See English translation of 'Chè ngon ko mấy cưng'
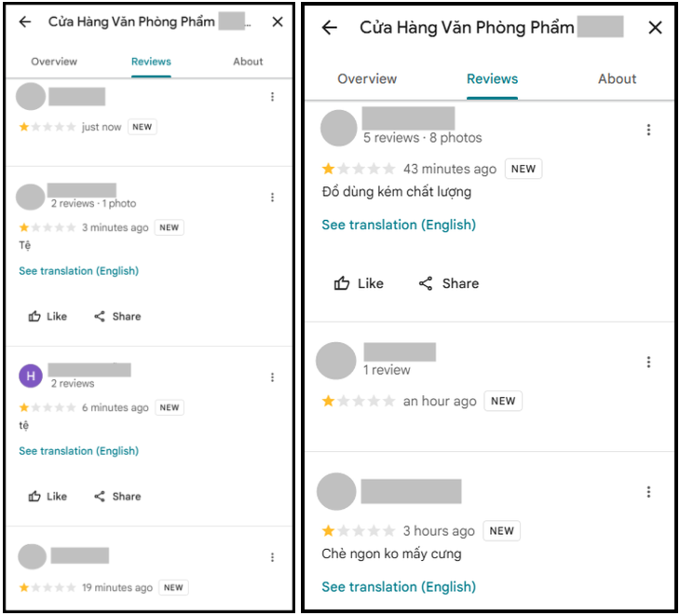Image resolution: width=680 pixels, height=616 pixels. (399, 586)
